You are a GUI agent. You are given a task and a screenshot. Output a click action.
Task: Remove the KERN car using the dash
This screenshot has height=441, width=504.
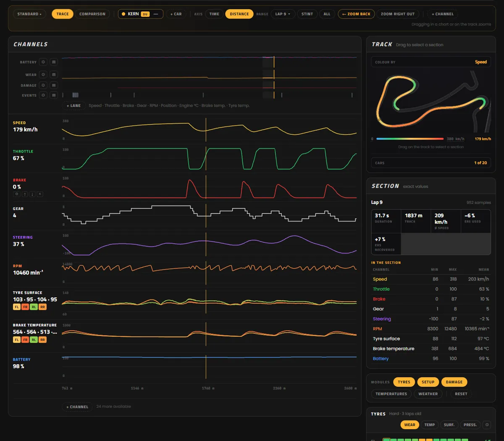pyautogui.click(x=156, y=14)
